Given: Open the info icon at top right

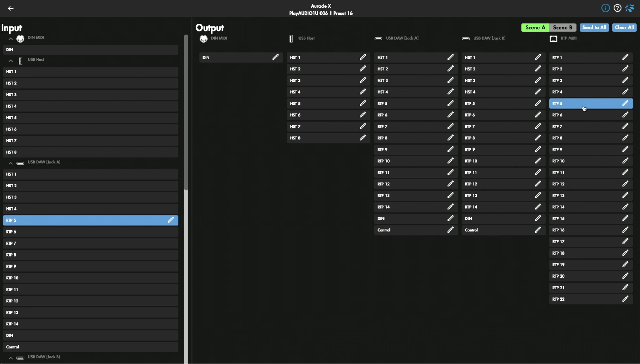Looking at the screenshot, I should 605,8.
